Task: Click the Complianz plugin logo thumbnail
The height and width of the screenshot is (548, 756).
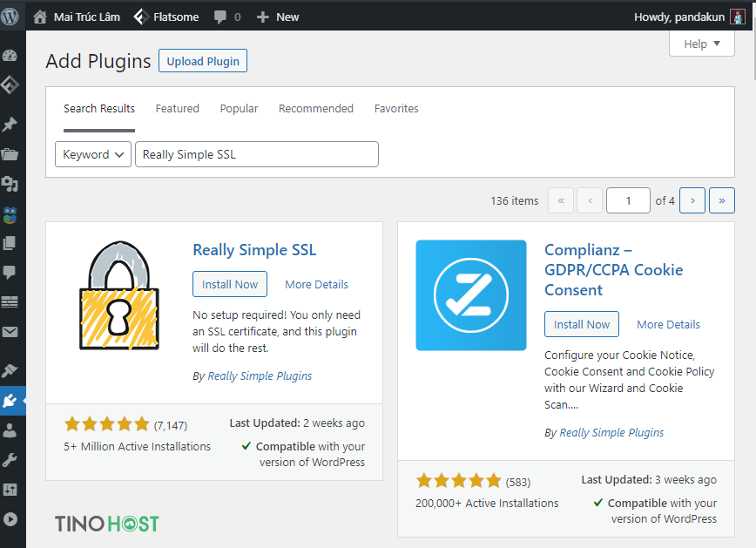Action: (471, 295)
